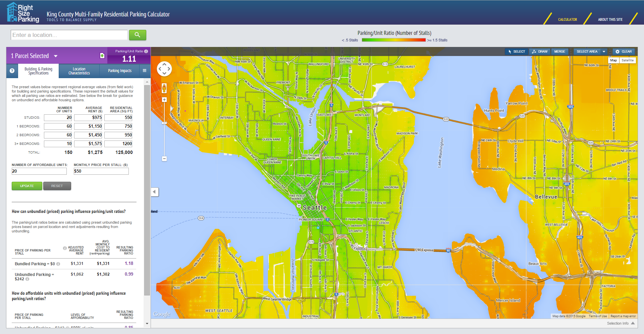The image size is (644, 334).
Task: Click info icon next to Bundled Parking
Action: pos(58,264)
